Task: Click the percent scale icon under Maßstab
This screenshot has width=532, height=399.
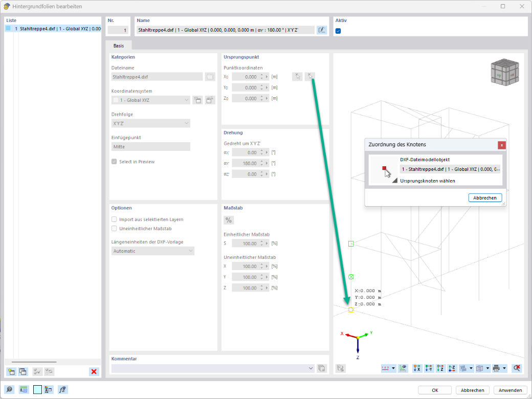Action: (x=229, y=220)
